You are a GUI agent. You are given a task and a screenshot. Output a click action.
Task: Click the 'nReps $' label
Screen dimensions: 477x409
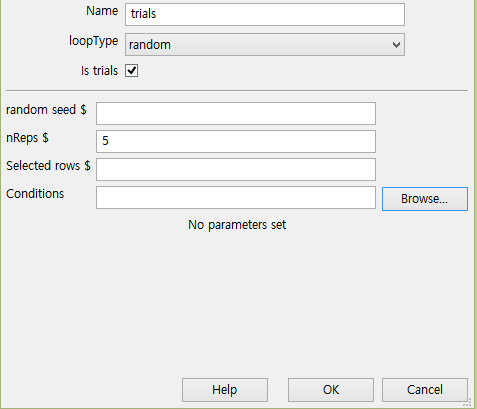tap(27, 138)
